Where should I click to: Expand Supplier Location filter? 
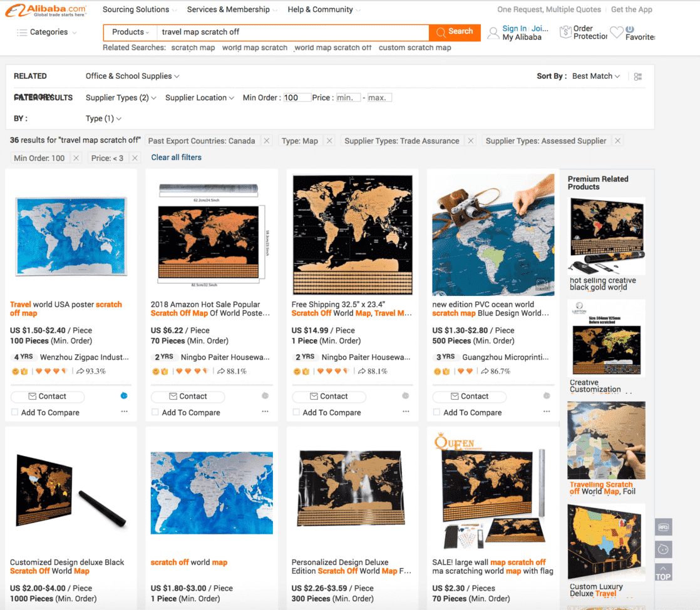(x=199, y=97)
